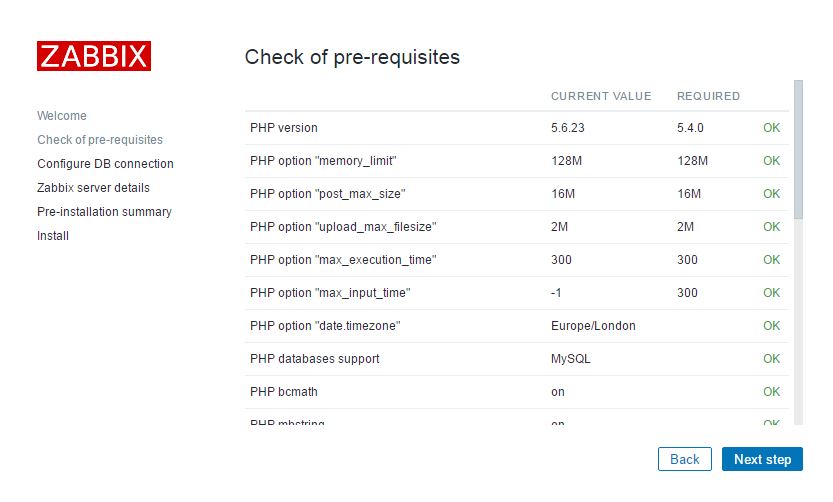Click the PHP version row label

284,128
